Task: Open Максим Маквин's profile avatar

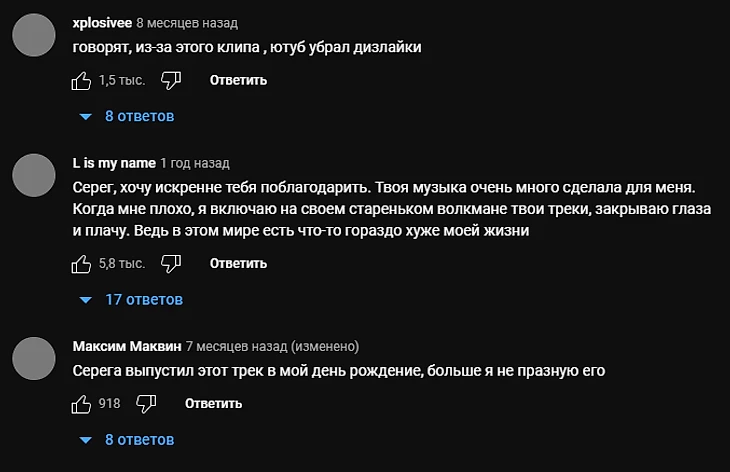Action: (x=35, y=360)
